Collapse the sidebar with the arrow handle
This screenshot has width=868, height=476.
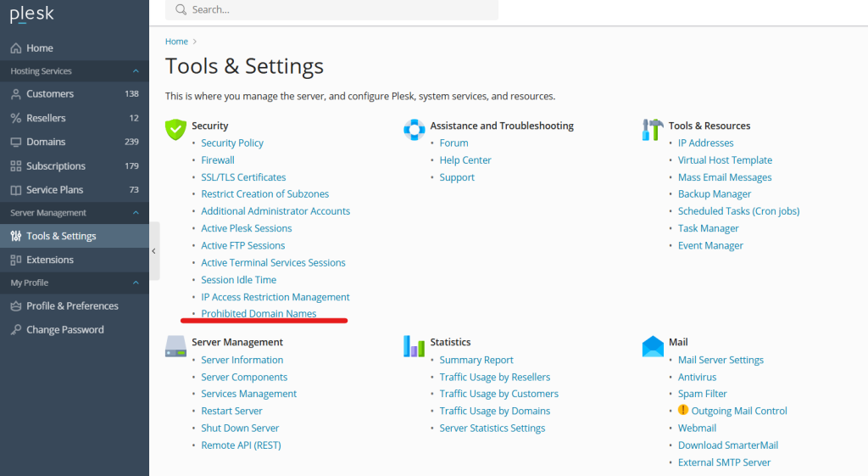[x=154, y=251]
